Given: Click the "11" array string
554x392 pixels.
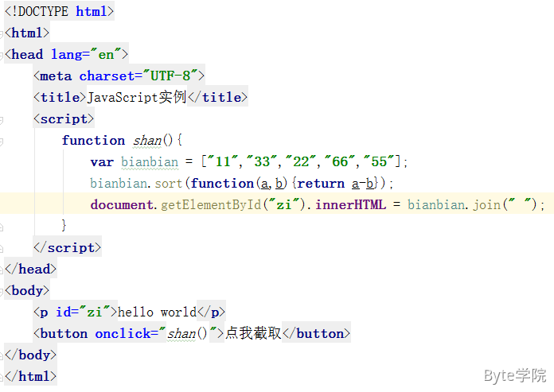Looking at the screenshot, I should pyautogui.click(x=223, y=161).
